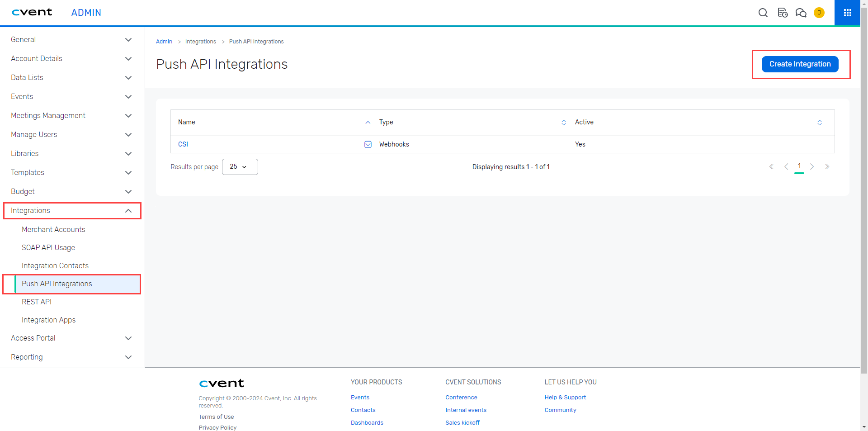Image resolution: width=868 pixels, height=431 pixels.
Task: Select REST API in the sidebar
Action: point(37,302)
